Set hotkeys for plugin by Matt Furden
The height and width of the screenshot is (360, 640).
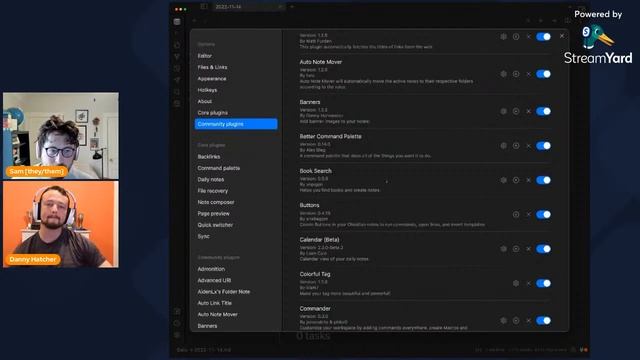coord(516,37)
